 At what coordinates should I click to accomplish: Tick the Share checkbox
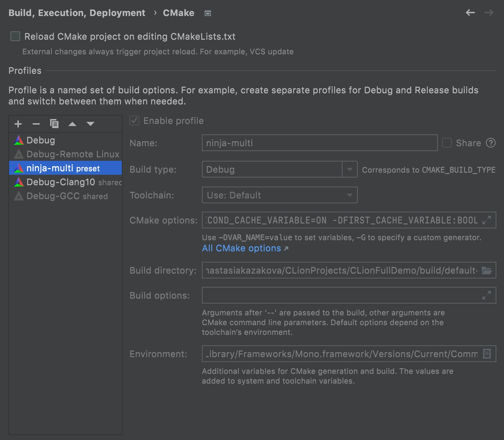(447, 143)
